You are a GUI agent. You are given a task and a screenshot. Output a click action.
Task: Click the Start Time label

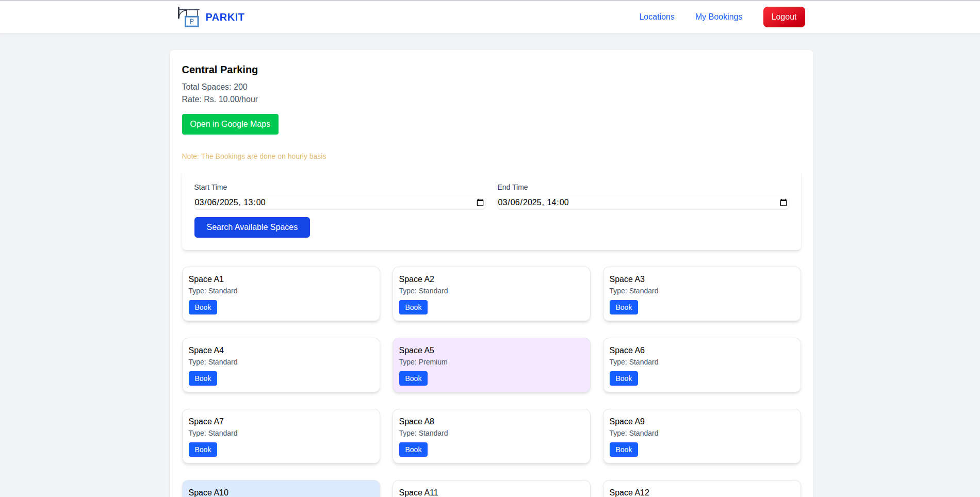[210, 187]
